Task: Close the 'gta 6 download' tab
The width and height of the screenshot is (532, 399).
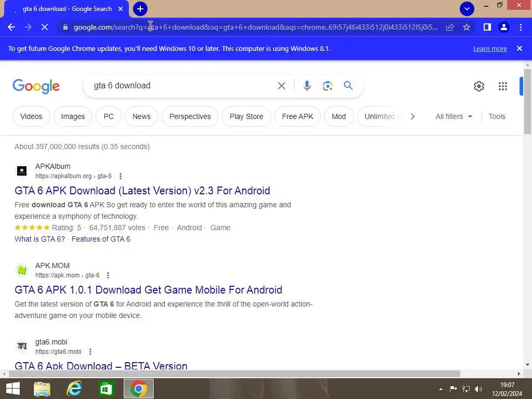Action: point(121,9)
